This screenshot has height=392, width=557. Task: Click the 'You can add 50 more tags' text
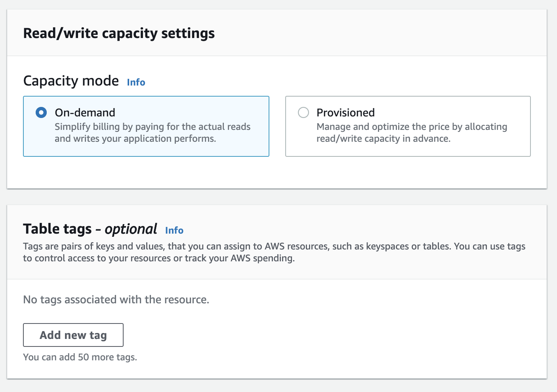[80, 357]
